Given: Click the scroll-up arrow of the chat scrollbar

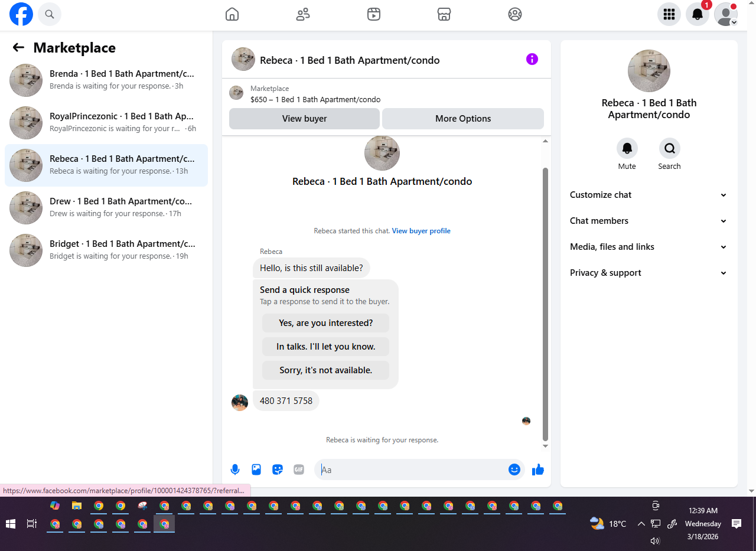Looking at the screenshot, I should 545,141.
